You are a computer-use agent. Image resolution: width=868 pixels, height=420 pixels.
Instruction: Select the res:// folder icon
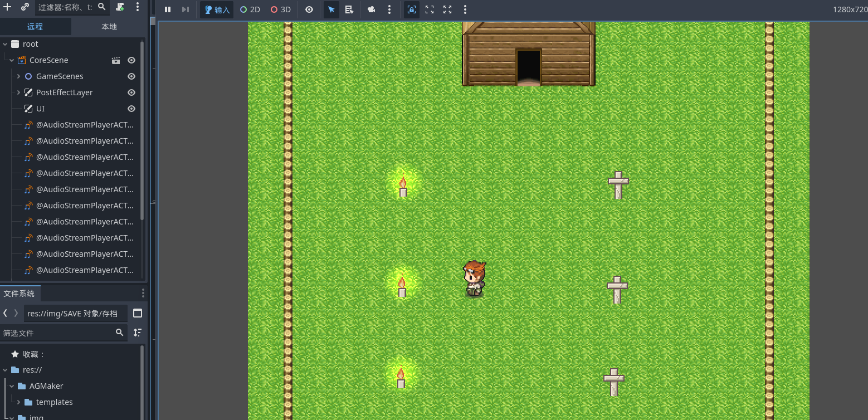[15, 370]
